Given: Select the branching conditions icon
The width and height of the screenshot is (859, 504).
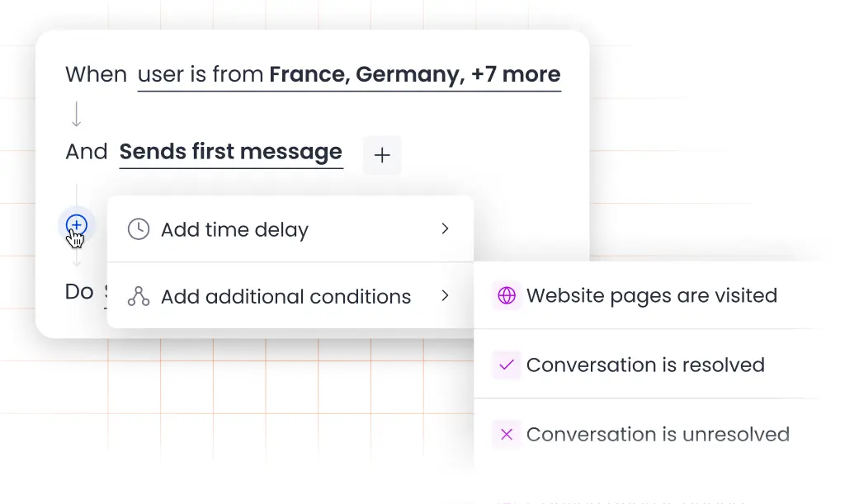Looking at the screenshot, I should pyautogui.click(x=138, y=296).
